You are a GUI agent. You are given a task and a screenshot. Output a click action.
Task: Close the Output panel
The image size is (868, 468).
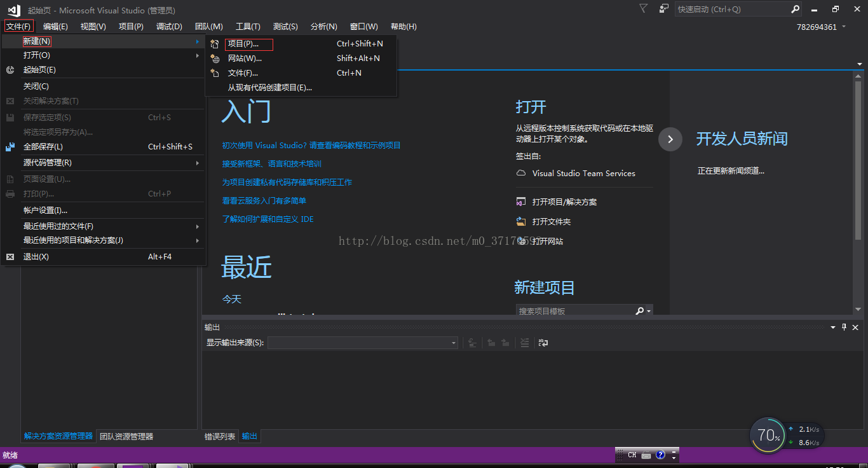[855, 327]
